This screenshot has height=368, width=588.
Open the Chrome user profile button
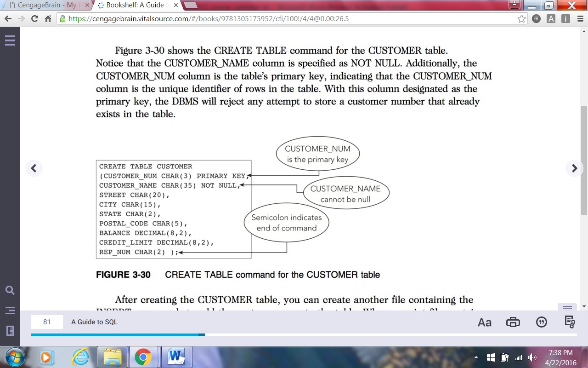(x=515, y=5)
